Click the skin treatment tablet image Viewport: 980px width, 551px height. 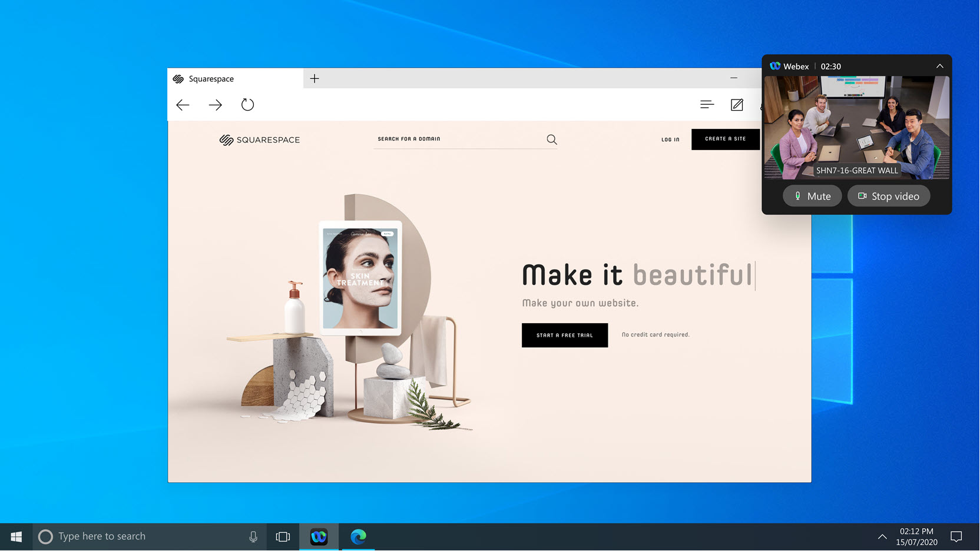(360, 278)
